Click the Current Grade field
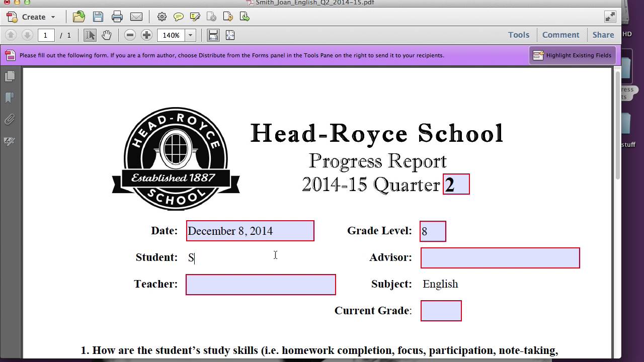The height and width of the screenshot is (362, 644). [441, 311]
